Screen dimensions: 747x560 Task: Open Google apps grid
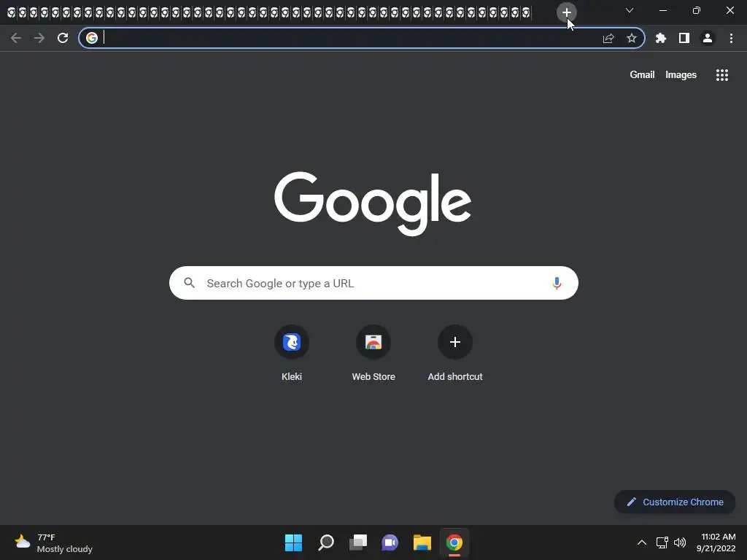pyautogui.click(x=721, y=75)
